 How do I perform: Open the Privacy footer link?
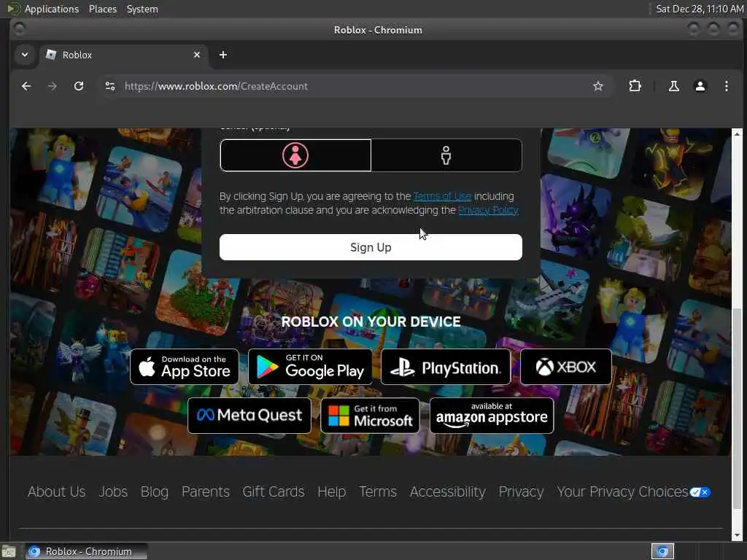pyautogui.click(x=521, y=491)
